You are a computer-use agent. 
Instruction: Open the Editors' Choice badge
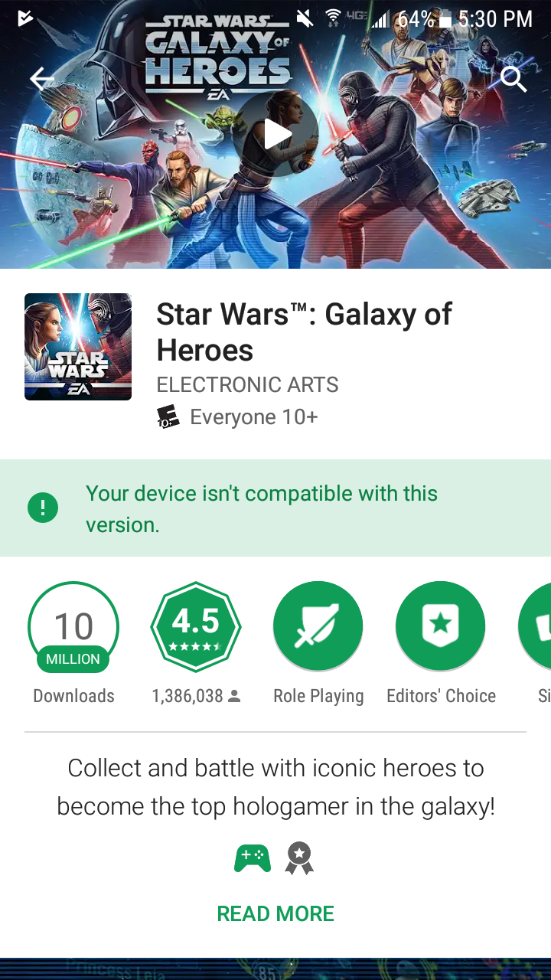click(441, 626)
